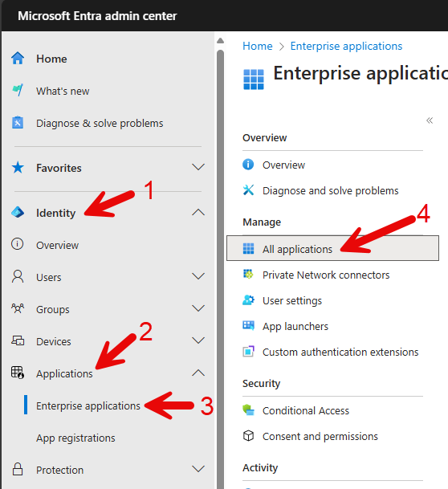The image size is (448, 489).
Task: Click the Protection padlock icon
Action: coord(18,469)
